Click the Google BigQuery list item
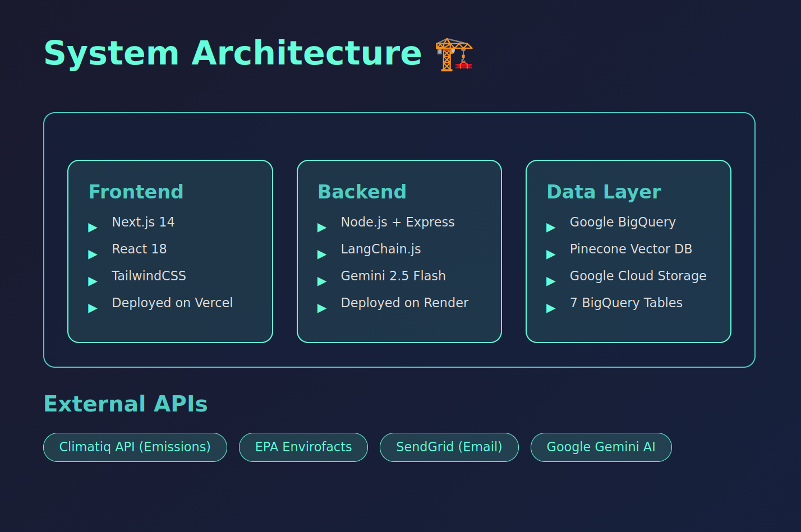The image size is (801, 532). click(x=623, y=222)
